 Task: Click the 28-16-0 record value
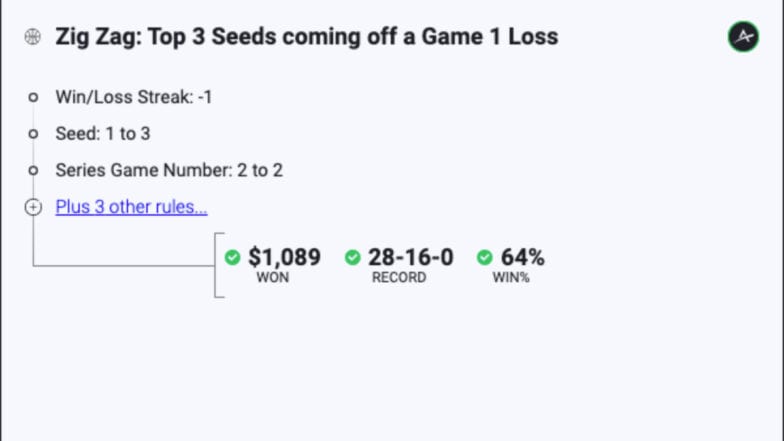click(411, 257)
